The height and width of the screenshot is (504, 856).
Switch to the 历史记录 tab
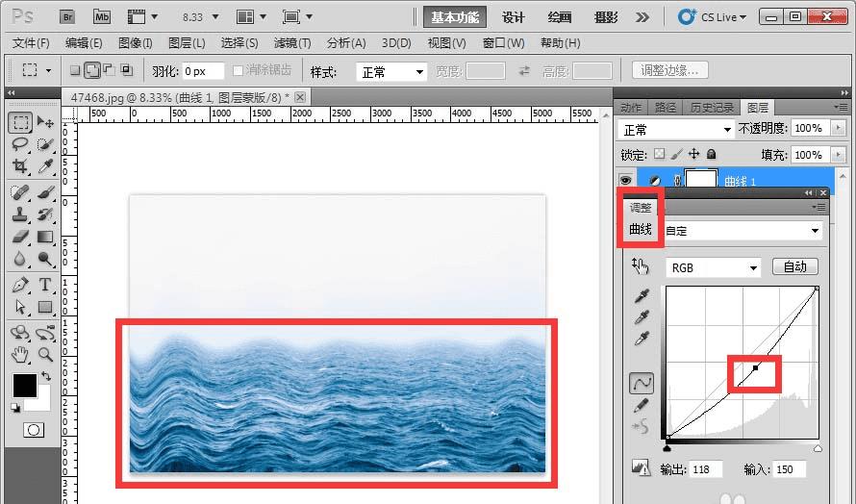point(711,108)
